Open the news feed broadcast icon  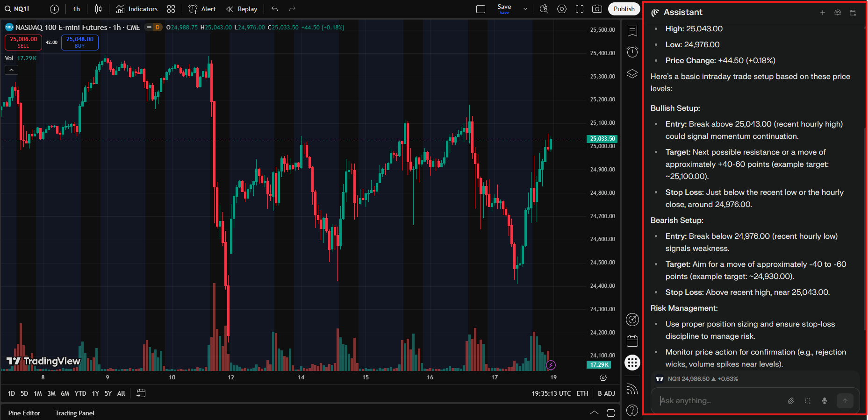click(632, 389)
